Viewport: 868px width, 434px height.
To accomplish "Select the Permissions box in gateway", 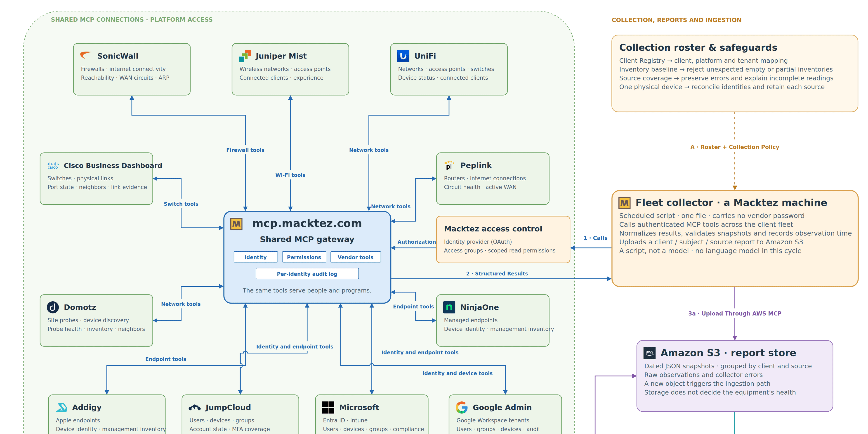I will point(304,257).
